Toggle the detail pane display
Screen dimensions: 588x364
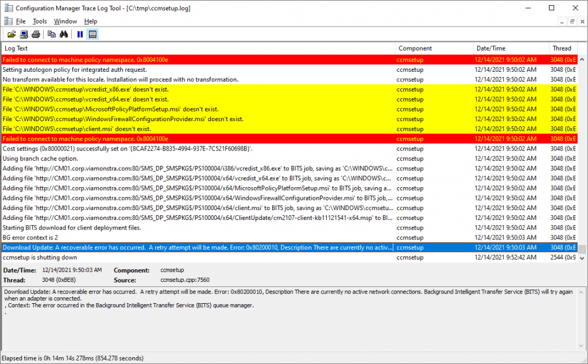point(92,34)
